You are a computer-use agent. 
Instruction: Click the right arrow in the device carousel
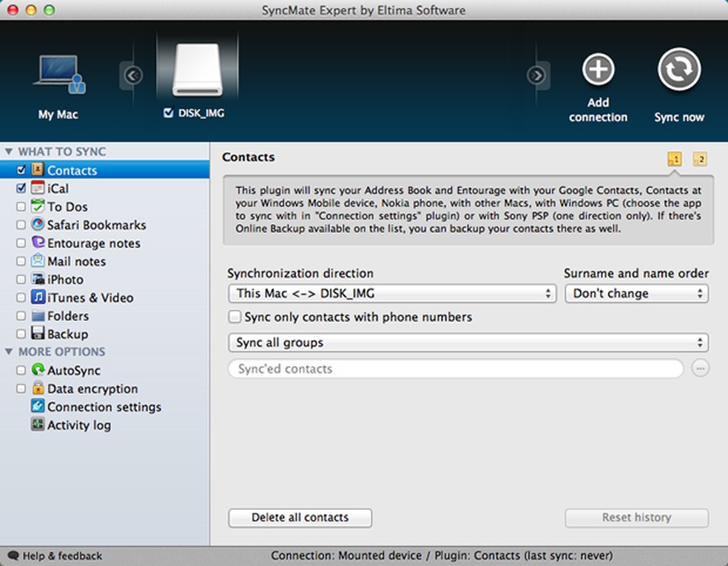536,75
